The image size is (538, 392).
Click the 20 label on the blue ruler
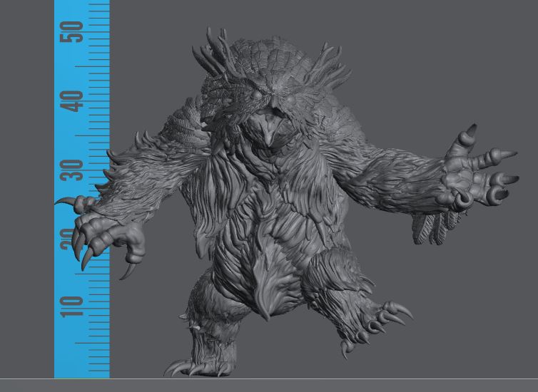coord(70,238)
